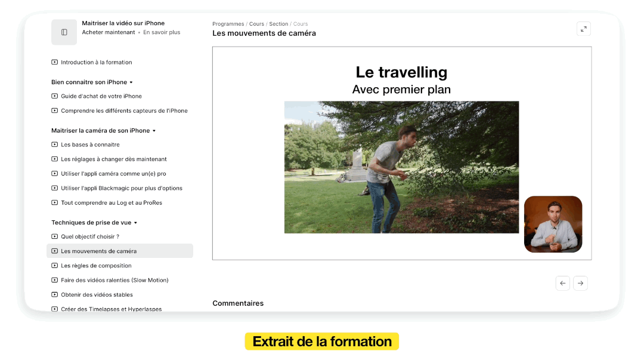Open Programmes in the breadcrumb
The image size is (644, 363).
click(228, 24)
